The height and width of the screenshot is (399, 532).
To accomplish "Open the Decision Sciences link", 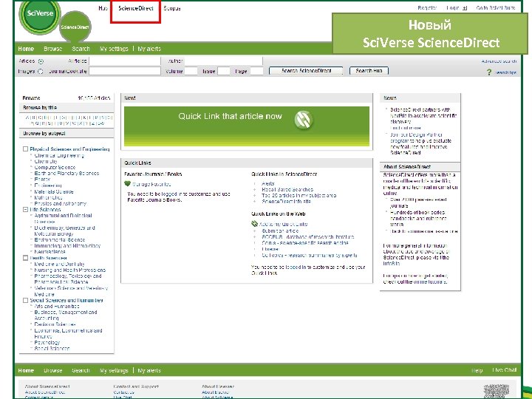I will [55, 324].
